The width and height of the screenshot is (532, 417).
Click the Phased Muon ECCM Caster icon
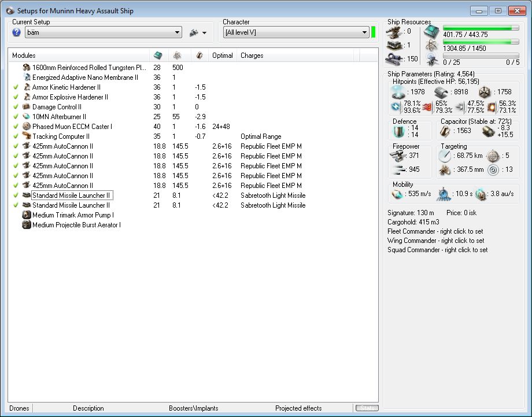tap(27, 127)
